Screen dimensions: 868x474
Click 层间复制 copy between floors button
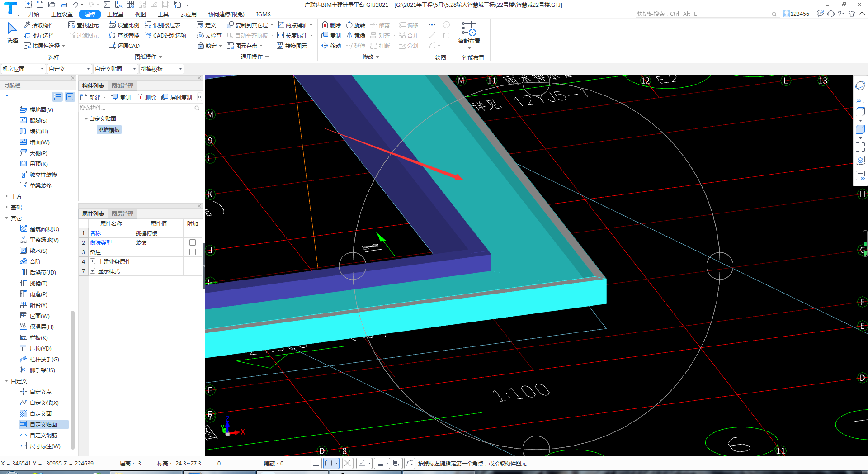tap(177, 97)
